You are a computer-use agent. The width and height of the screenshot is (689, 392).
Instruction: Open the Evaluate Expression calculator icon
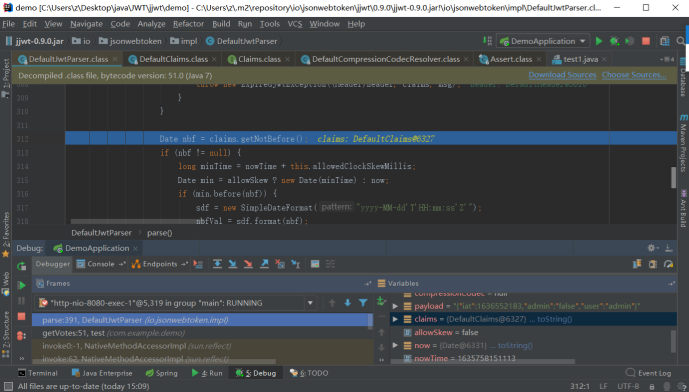click(315, 264)
